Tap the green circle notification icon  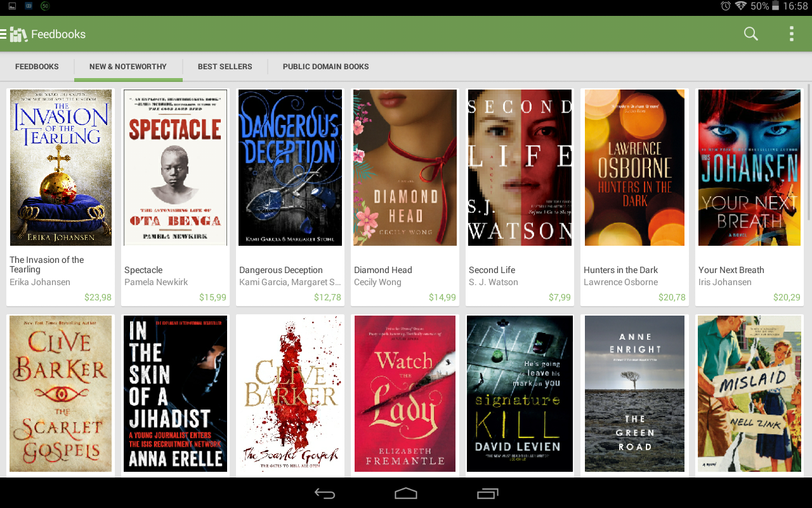tap(45, 6)
